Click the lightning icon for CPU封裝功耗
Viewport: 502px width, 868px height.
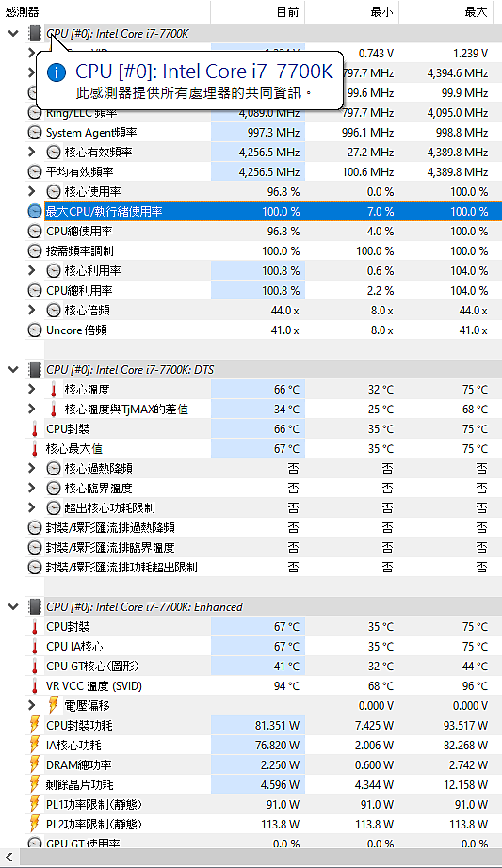pos(34,725)
